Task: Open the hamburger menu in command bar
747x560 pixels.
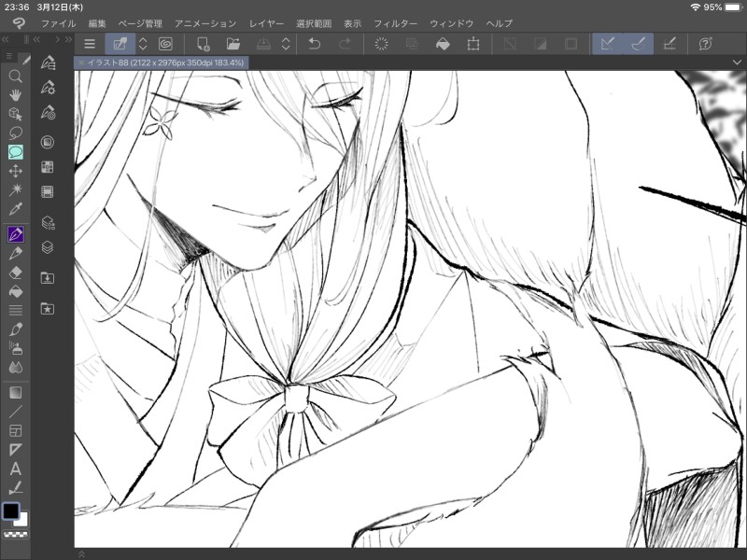Action: (90, 44)
